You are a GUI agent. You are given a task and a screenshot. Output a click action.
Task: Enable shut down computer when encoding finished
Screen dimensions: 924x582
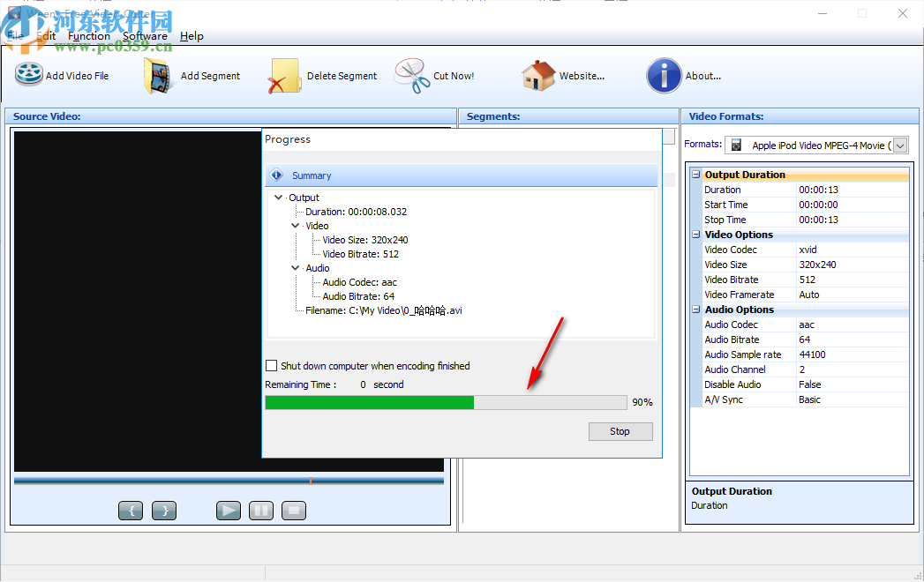(272, 366)
